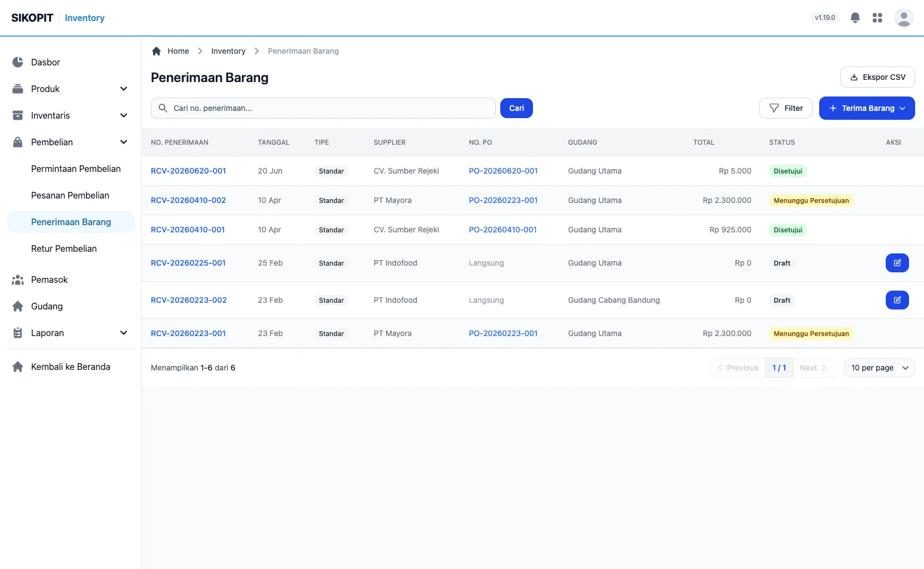Open receipt RCV-20260410-002
Image resolution: width=924 pixels, height=569 pixels.
click(x=189, y=200)
